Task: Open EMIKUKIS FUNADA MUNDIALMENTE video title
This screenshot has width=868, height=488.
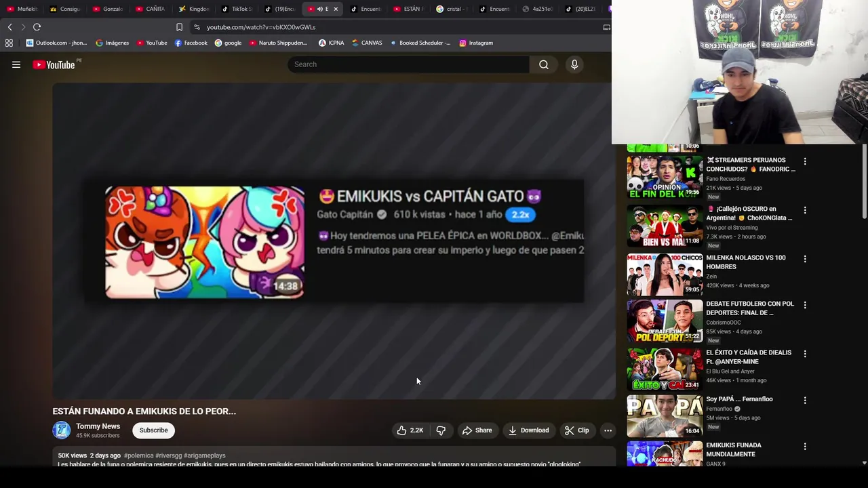Action: click(734, 449)
